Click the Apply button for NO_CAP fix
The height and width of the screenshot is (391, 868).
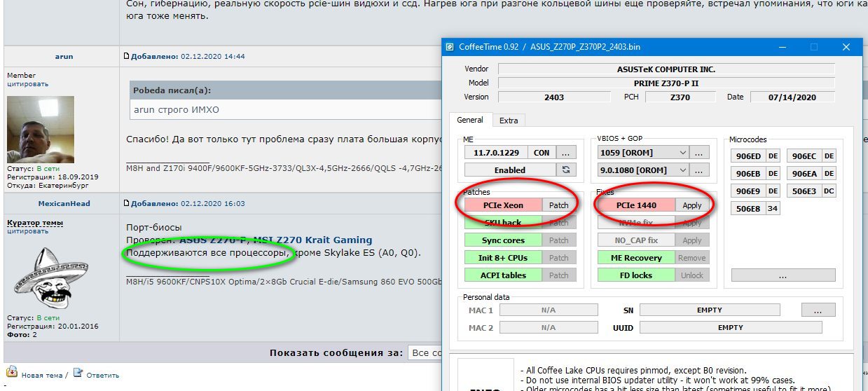691,240
